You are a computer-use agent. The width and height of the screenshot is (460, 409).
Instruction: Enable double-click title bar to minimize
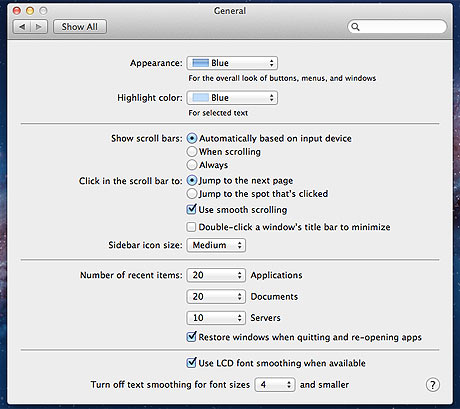[x=191, y=227]
